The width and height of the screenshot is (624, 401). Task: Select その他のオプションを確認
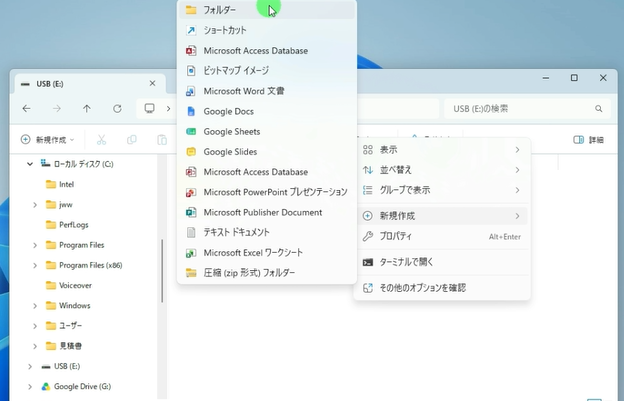point(442,288)
